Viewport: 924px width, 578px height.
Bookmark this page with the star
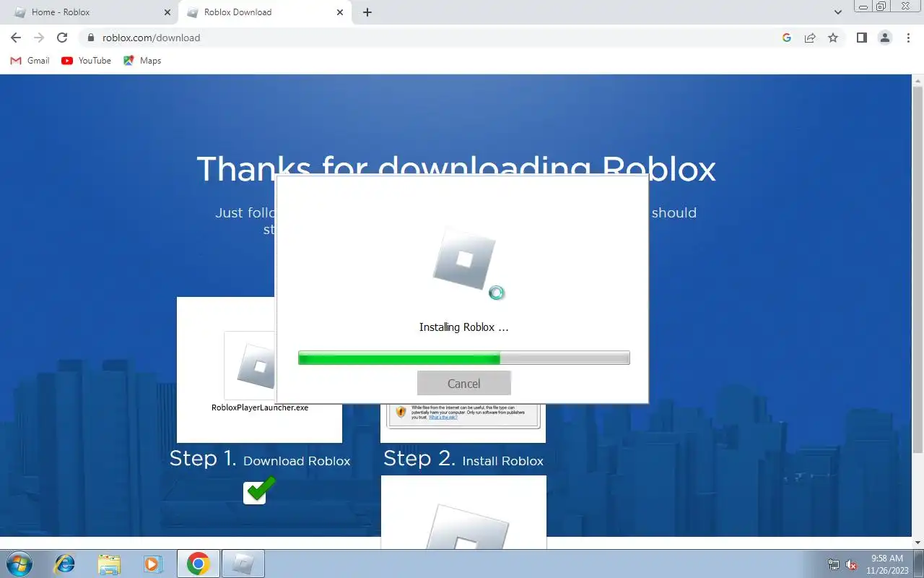tap(833, 38)
